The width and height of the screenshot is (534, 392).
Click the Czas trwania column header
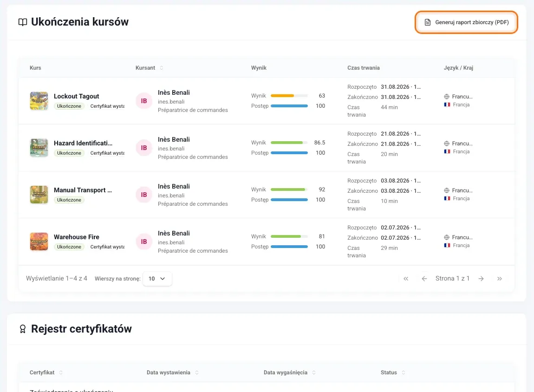click(x=364, y=68)
